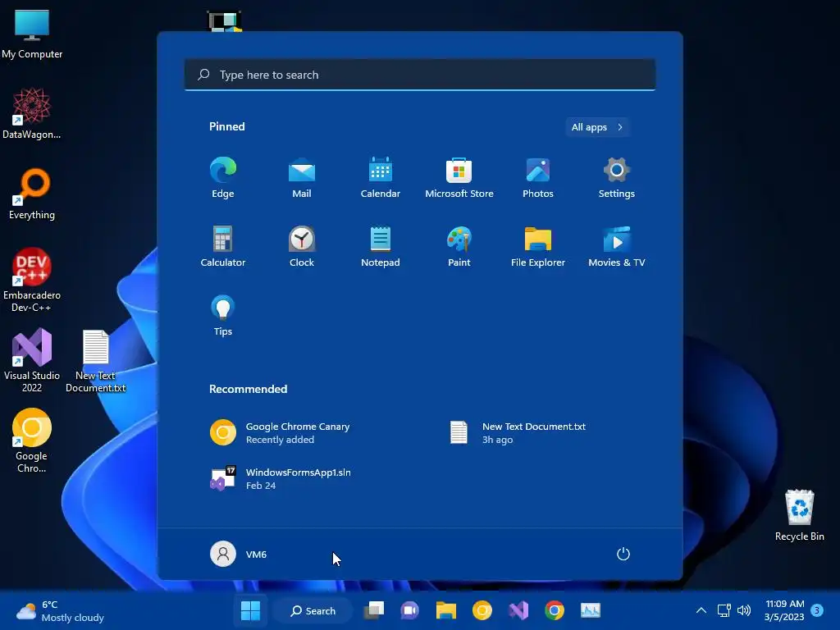This screenshot has width=840, height=630.
Task: Select the DataWagon desktop shortcut
Action: [x=32, y=113]
